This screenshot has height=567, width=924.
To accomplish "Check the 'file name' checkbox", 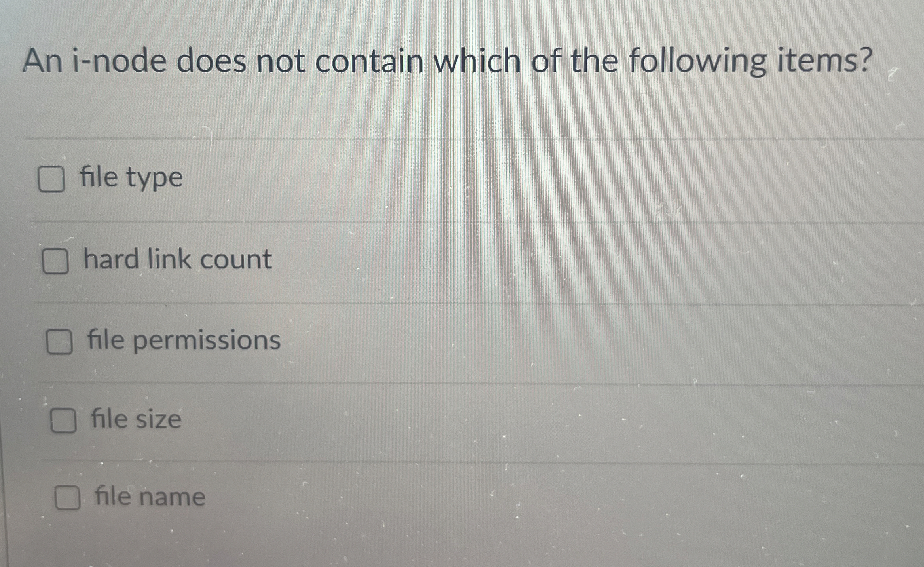I will click(68, 498).
